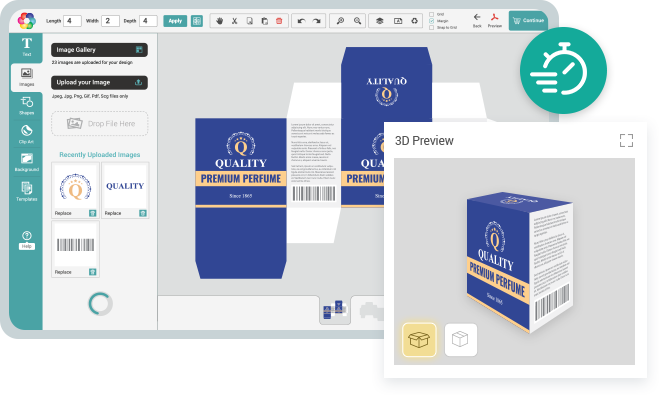
Task: Expand the 3D Preview to fullscreen
Action: coord(626,140)
